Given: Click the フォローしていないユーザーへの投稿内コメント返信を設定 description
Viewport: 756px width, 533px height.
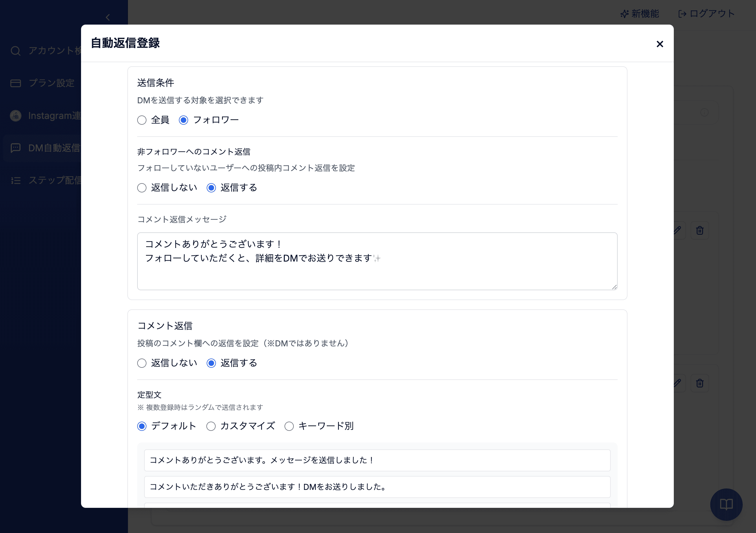Looking at the screenshot, I should (x=246, y=168).
